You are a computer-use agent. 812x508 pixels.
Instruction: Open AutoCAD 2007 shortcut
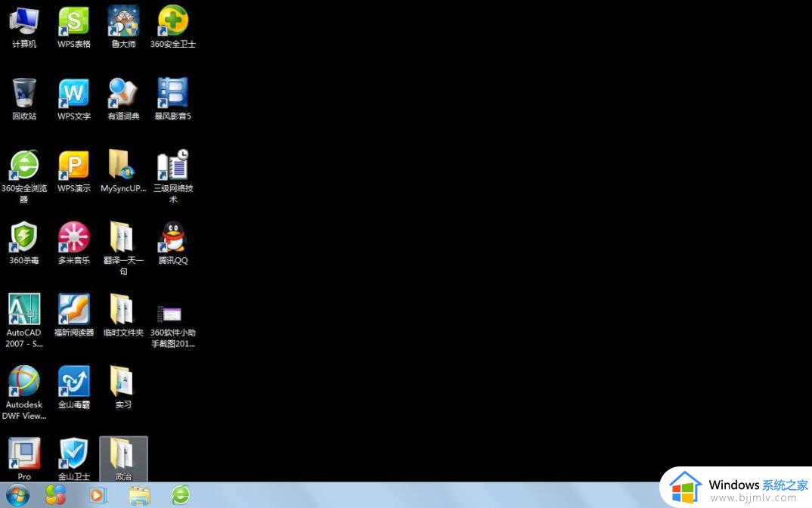24,320
